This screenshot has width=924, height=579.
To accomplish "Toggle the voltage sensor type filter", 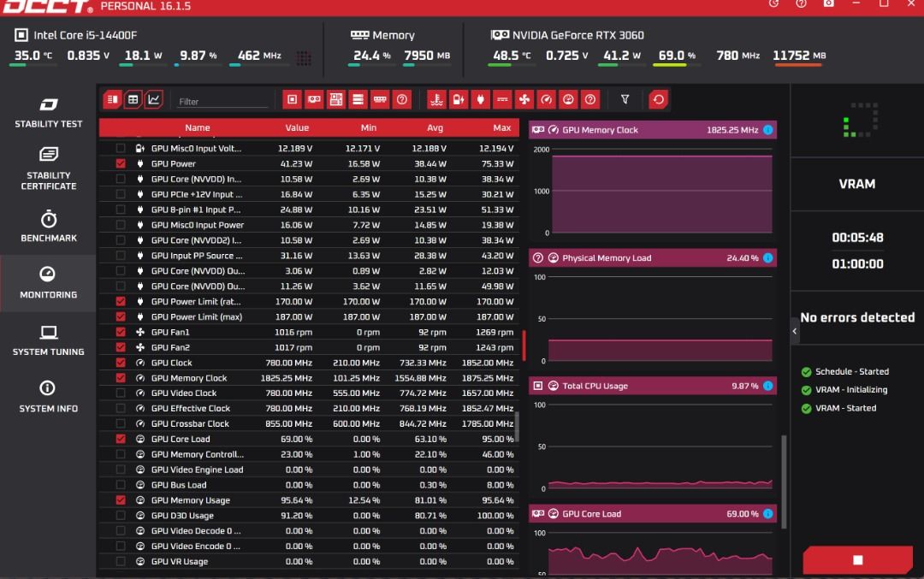I will tap(459, 99).
